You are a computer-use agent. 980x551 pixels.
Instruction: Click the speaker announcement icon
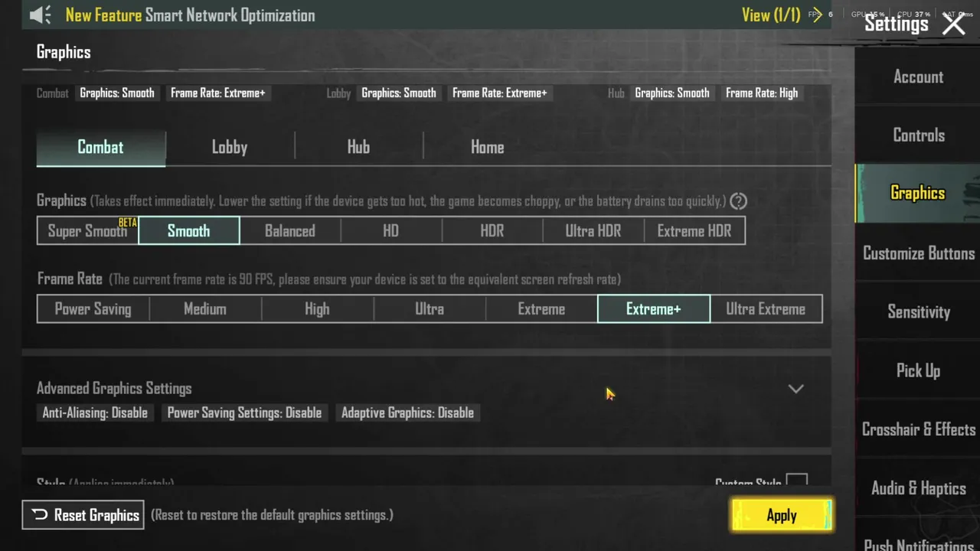40,15
